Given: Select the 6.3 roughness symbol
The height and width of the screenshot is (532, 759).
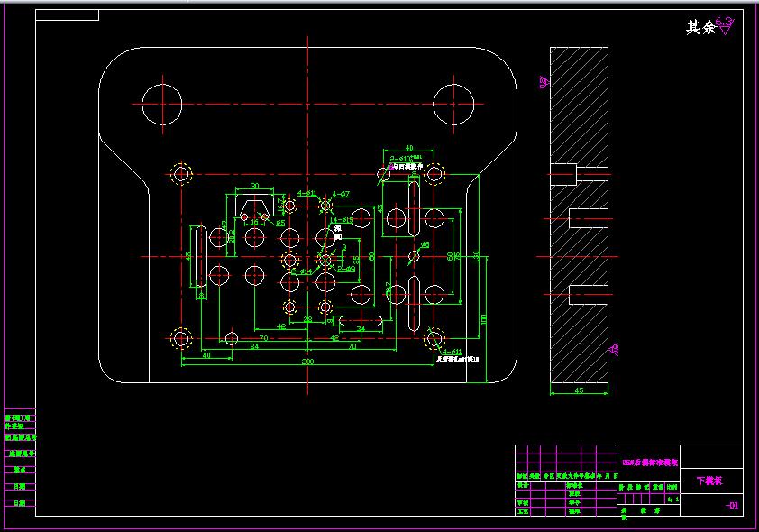Looking at the screenshot, I should pyautogui.click(x=725, y=25).
